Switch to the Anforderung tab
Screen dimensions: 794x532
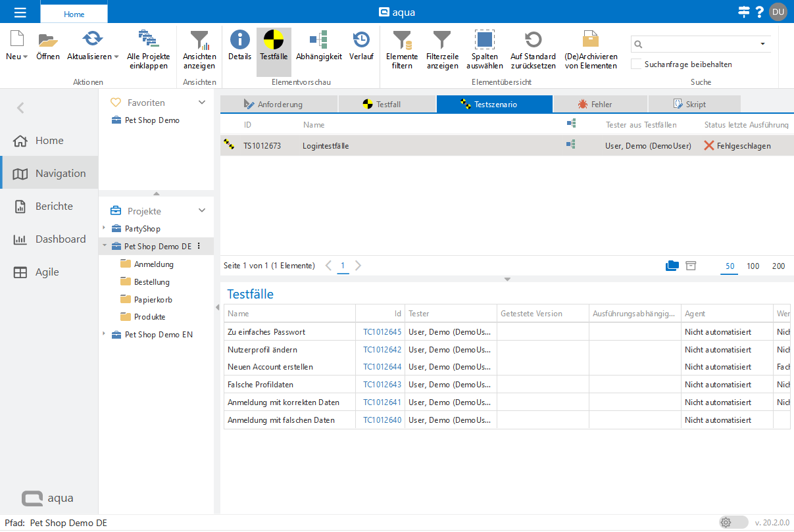tap(279, 105)
